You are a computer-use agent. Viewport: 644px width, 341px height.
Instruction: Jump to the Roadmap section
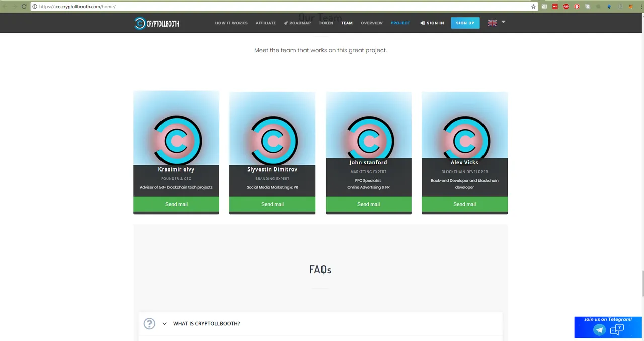coord(297,23)
